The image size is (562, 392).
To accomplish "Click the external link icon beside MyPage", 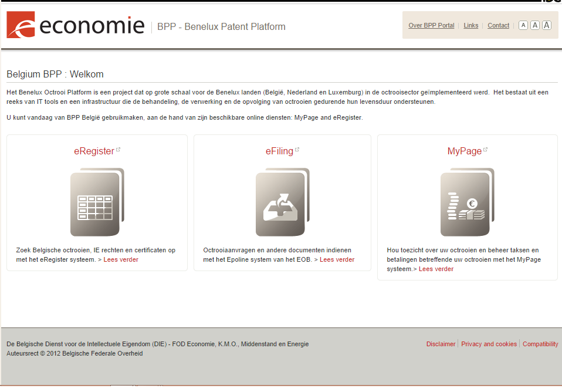I will (485, 150).
